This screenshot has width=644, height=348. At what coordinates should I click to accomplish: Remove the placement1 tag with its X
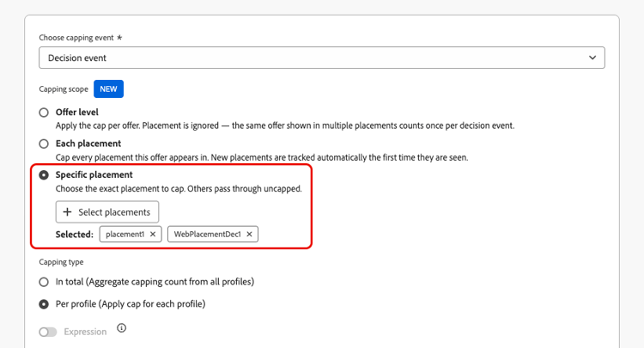tap(153, 235)
